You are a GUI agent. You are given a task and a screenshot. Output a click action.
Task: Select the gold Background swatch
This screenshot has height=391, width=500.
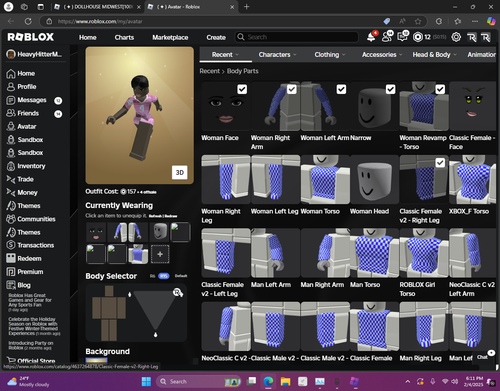coord(97,360)
